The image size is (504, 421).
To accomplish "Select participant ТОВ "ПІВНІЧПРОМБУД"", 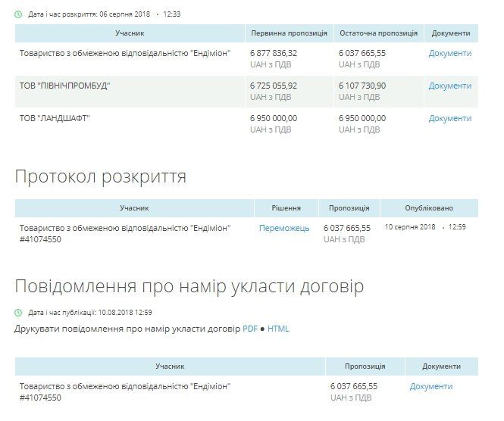I will (64, 86).
